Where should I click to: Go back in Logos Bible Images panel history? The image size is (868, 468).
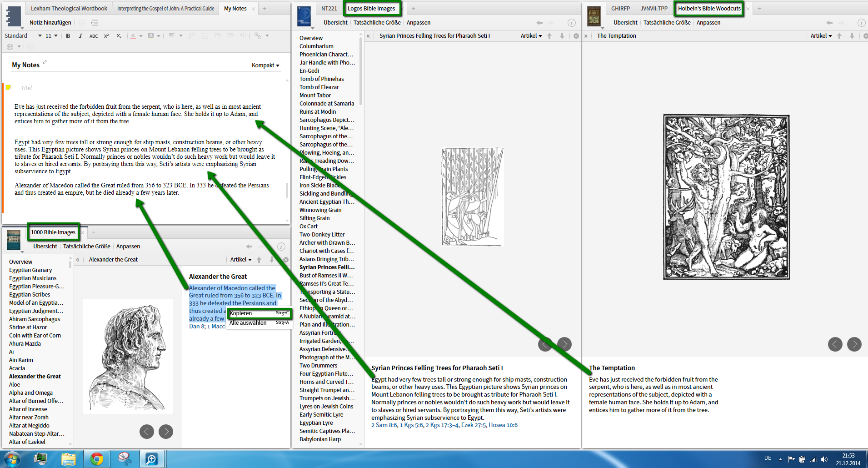[x=539, y=23]
